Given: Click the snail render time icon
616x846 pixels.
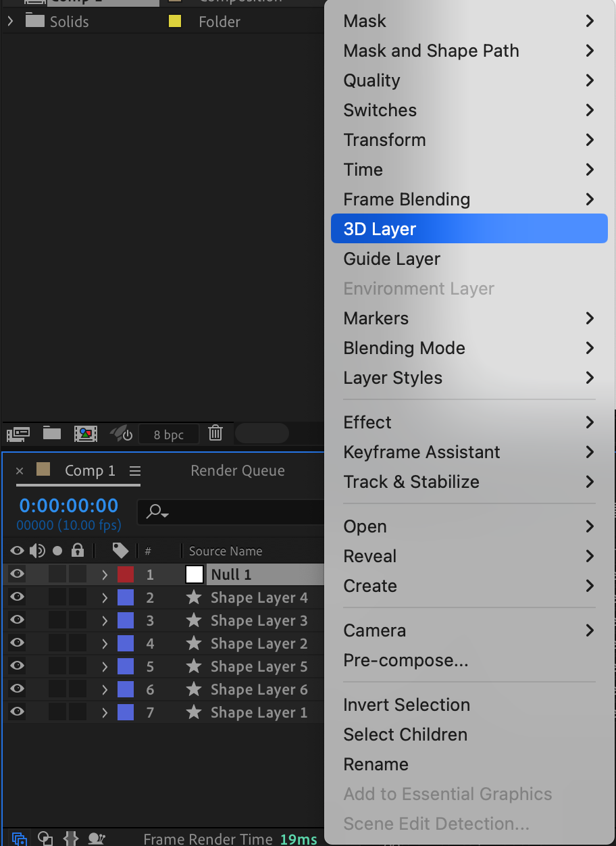Looking at the screenshot, I should 97,839.
